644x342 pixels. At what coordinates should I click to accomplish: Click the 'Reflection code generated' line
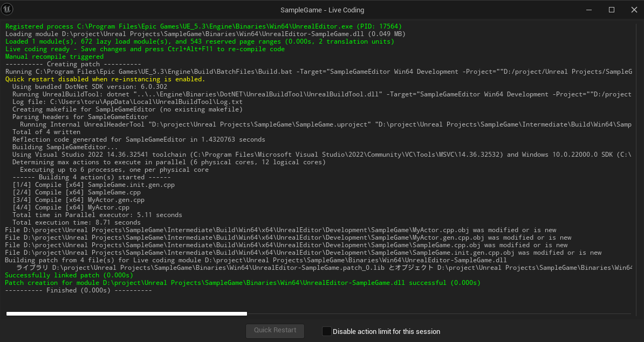point(139,139)
